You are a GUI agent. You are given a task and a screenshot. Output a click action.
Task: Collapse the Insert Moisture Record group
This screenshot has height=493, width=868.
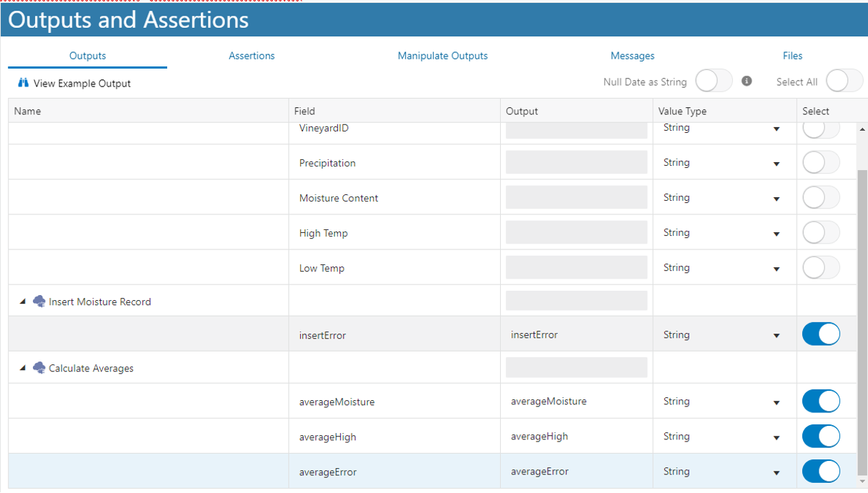tap(22, 302)
